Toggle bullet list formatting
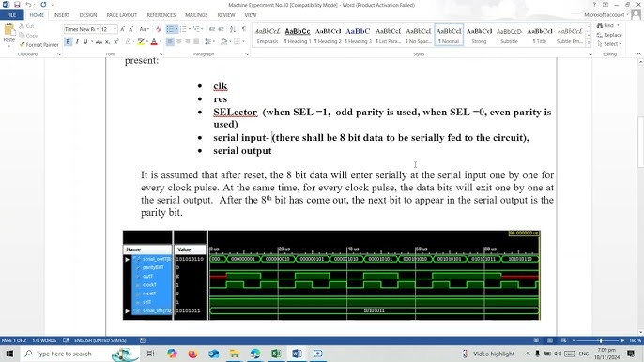 click(x=170, y=29)
